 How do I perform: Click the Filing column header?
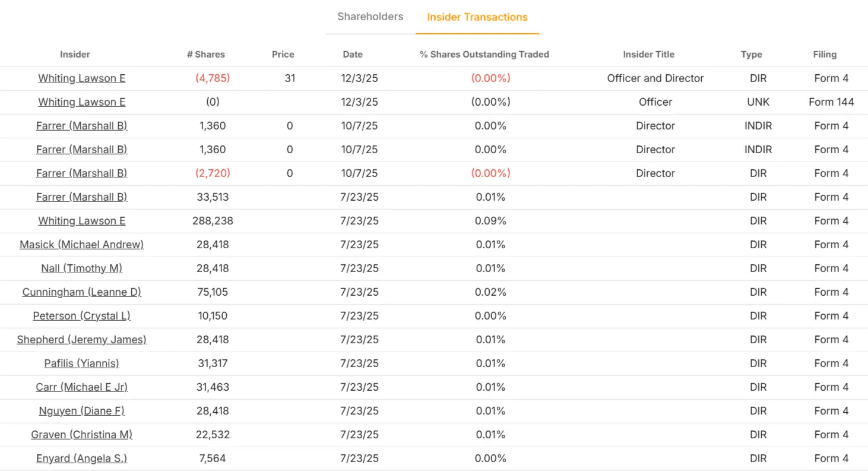coord(825,55)
